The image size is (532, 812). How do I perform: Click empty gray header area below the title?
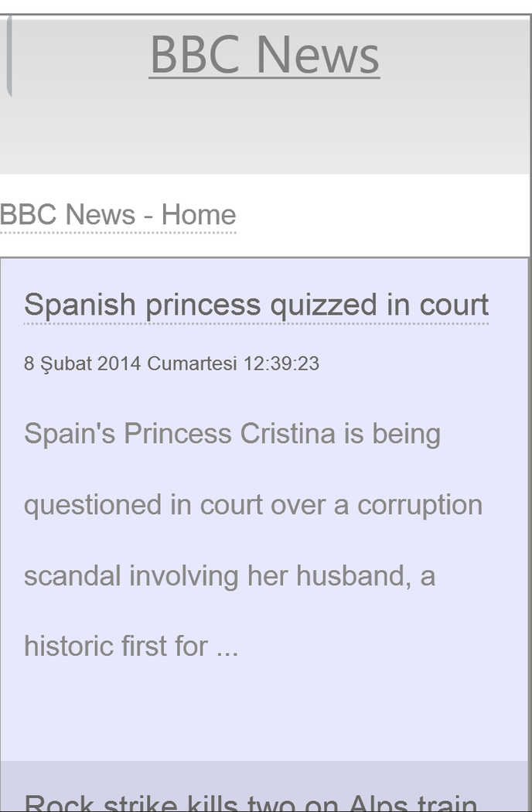point(264,139)
